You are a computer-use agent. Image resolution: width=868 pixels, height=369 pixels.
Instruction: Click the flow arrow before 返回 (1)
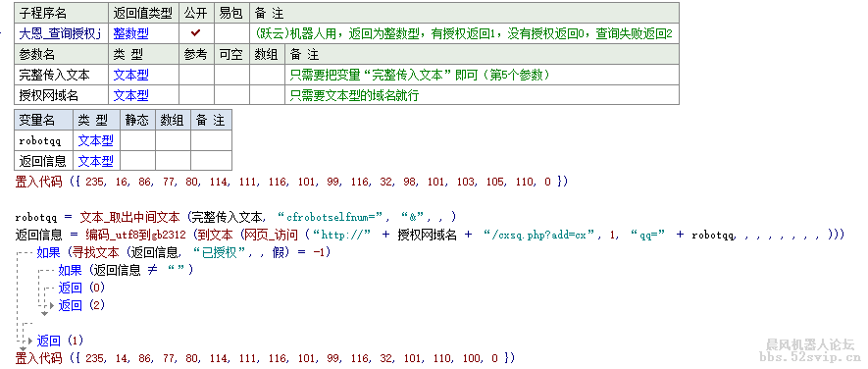tap(30, 341)
